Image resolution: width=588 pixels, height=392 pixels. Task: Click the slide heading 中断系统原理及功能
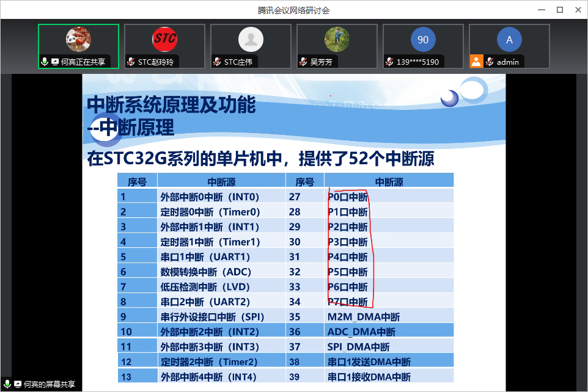(171, 104)
